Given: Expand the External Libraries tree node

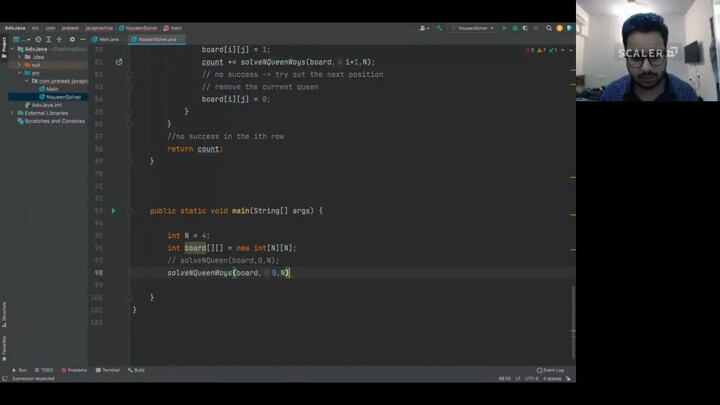Looking at the screenshot, I should coord(12,113).
